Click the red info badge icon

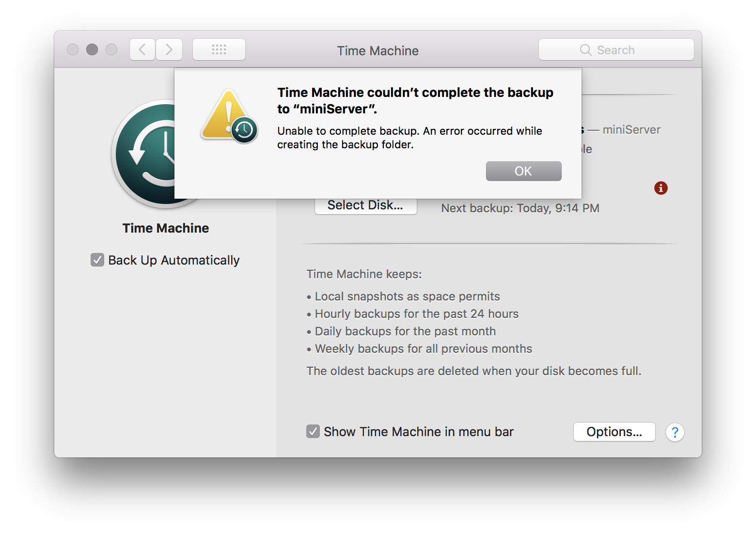[661, 188]
